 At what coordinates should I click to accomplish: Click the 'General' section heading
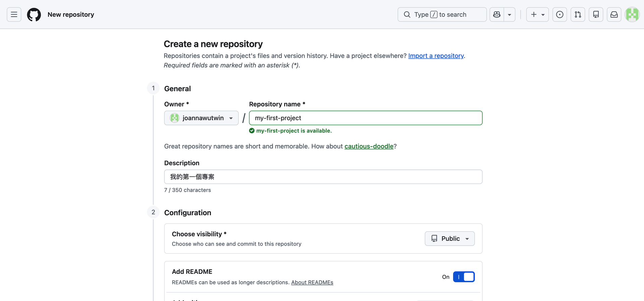tap(177, 88)
